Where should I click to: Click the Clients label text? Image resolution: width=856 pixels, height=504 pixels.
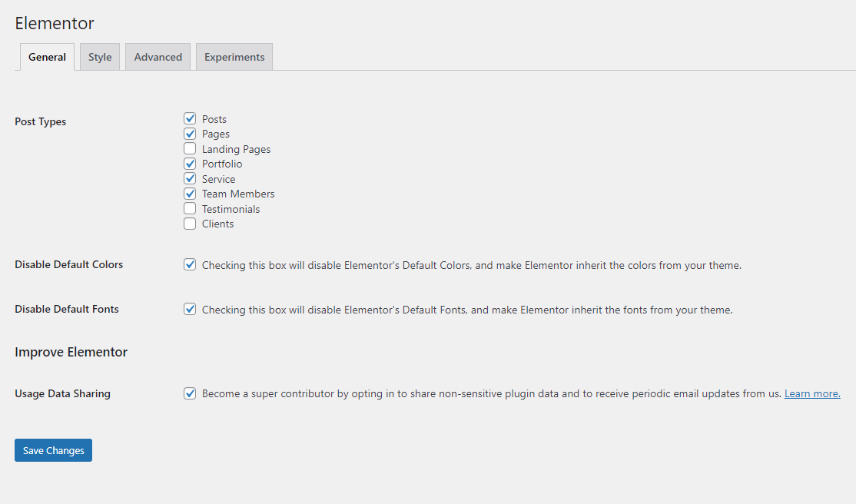[x=217, y=224]
